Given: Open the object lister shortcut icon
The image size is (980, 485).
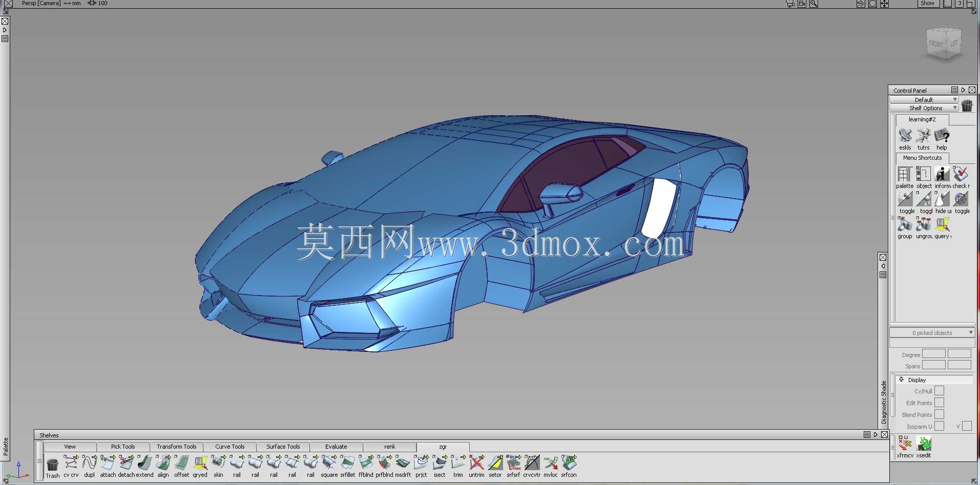Looking at the screenshot, I should [x=923, y=174].
